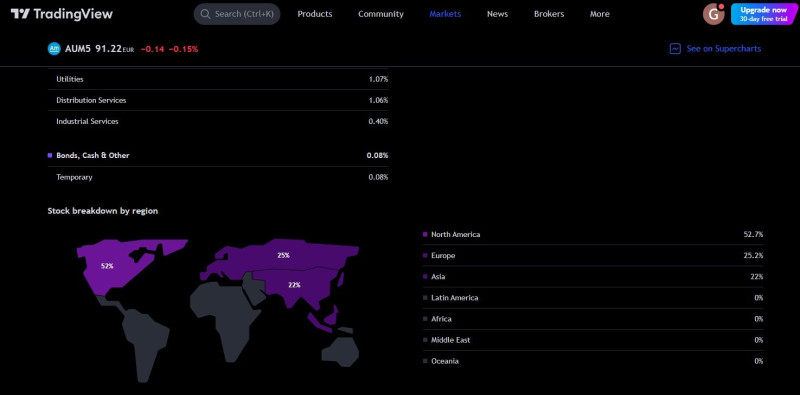Open the News menu

coord(497,14)
